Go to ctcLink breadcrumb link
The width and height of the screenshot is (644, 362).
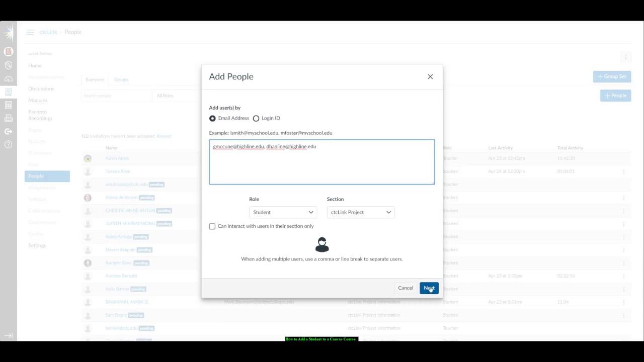[x=48, y=32]
